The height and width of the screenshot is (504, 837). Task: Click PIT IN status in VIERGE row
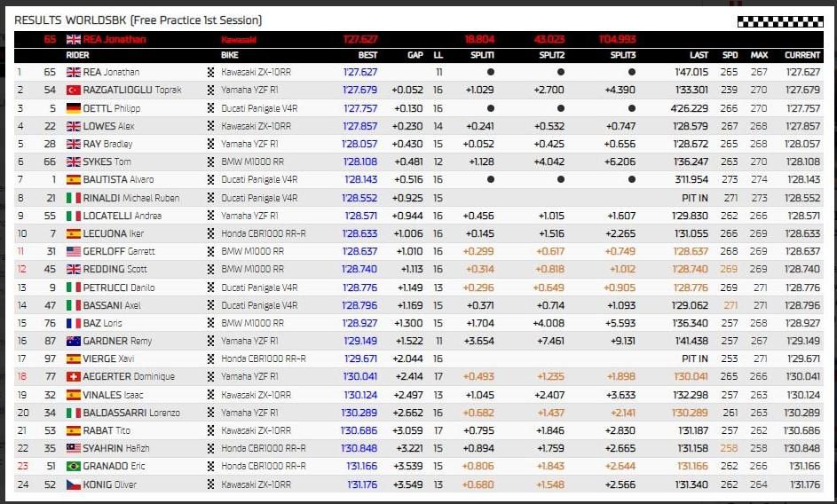(695, 358)
